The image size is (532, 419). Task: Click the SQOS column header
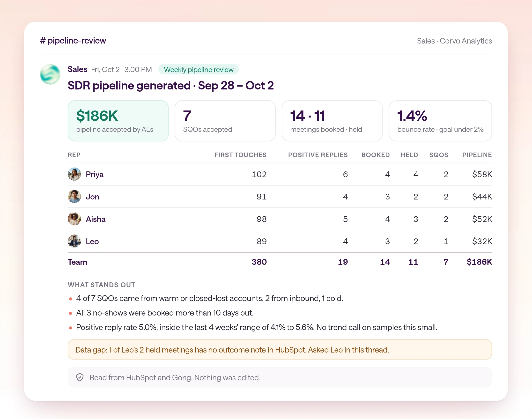point(438,155)
